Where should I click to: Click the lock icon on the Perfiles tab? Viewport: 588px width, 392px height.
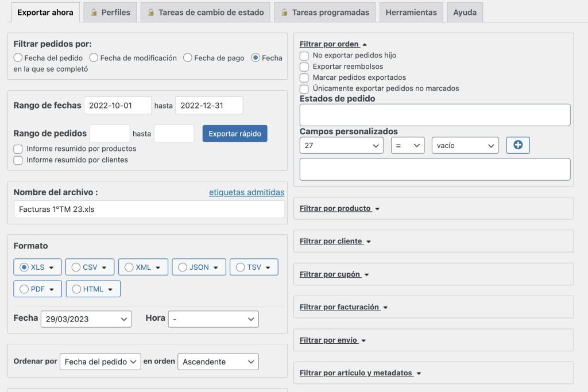94,13
